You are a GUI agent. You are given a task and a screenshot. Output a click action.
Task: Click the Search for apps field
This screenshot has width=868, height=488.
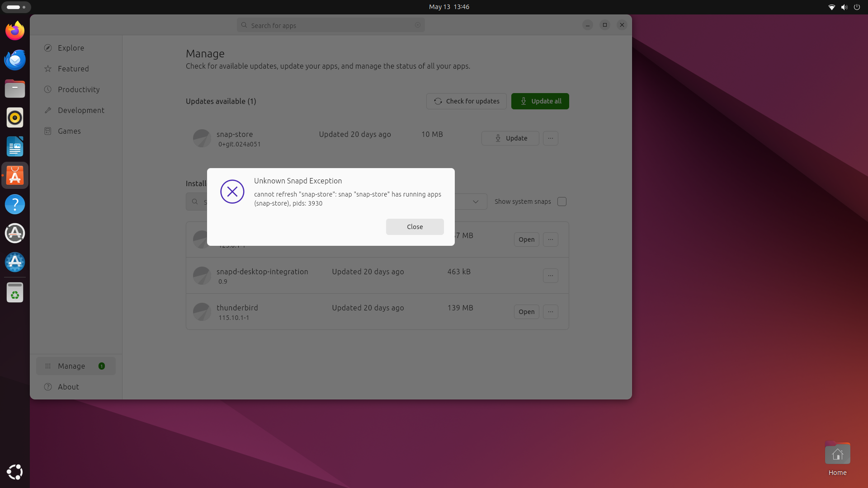pos(330,25)
